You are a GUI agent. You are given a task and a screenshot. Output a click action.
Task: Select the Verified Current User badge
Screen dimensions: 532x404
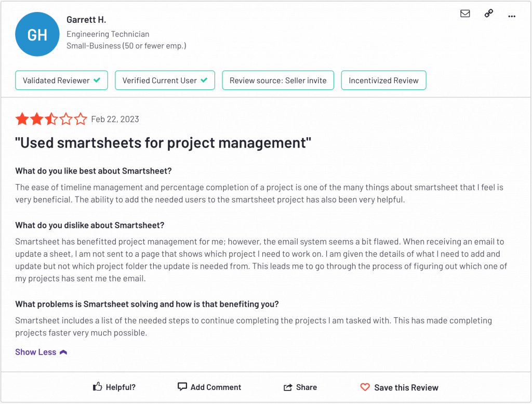pyautogui.click(x=165, y=81)
